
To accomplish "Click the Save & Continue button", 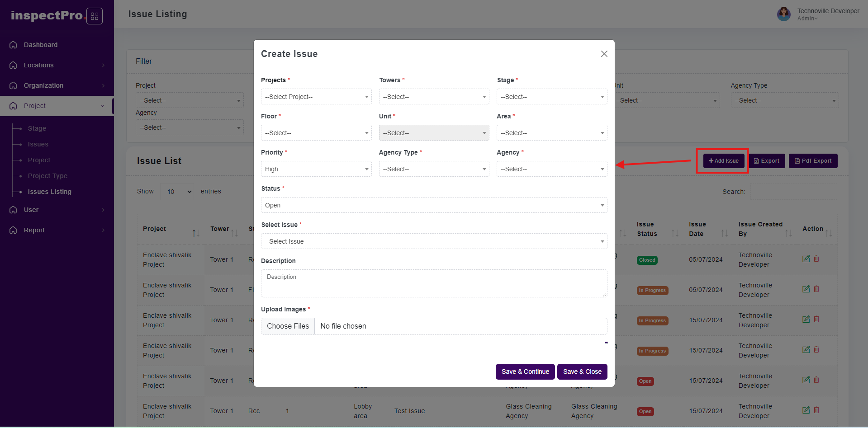I will point(525,372).
